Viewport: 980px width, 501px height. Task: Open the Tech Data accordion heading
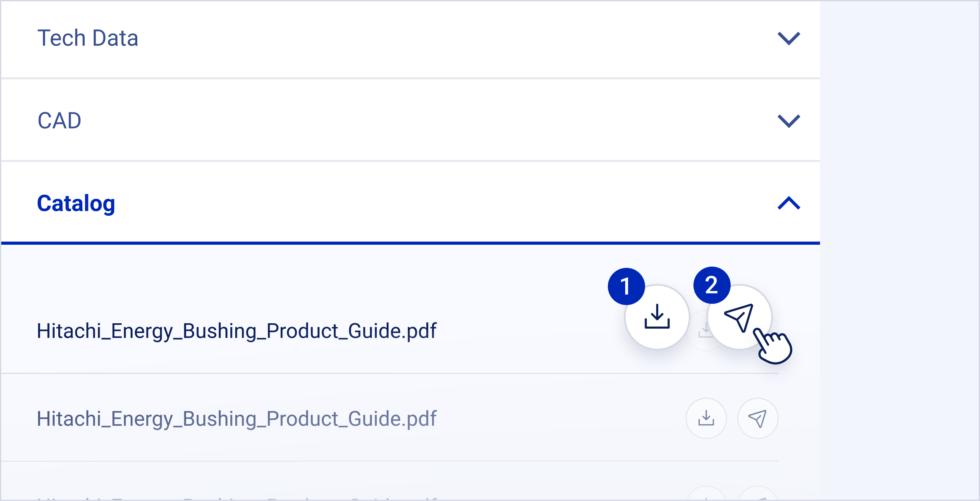pyautogui.click(x=88, y=38)
